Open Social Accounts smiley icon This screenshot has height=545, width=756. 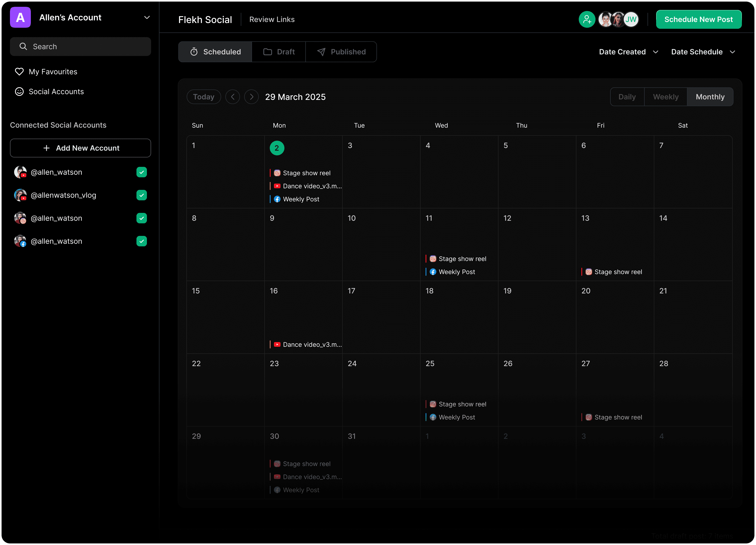(19, 91)
